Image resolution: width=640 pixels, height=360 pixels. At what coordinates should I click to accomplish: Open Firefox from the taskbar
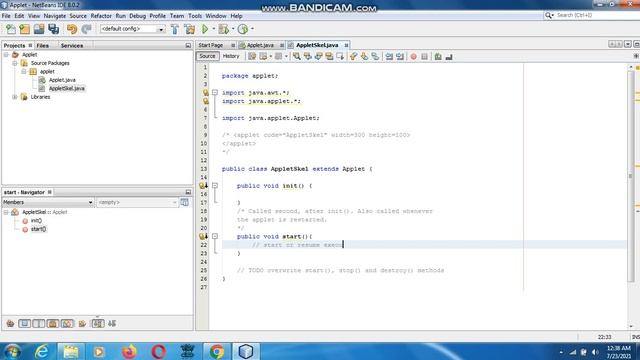click(x=129, y=351)
